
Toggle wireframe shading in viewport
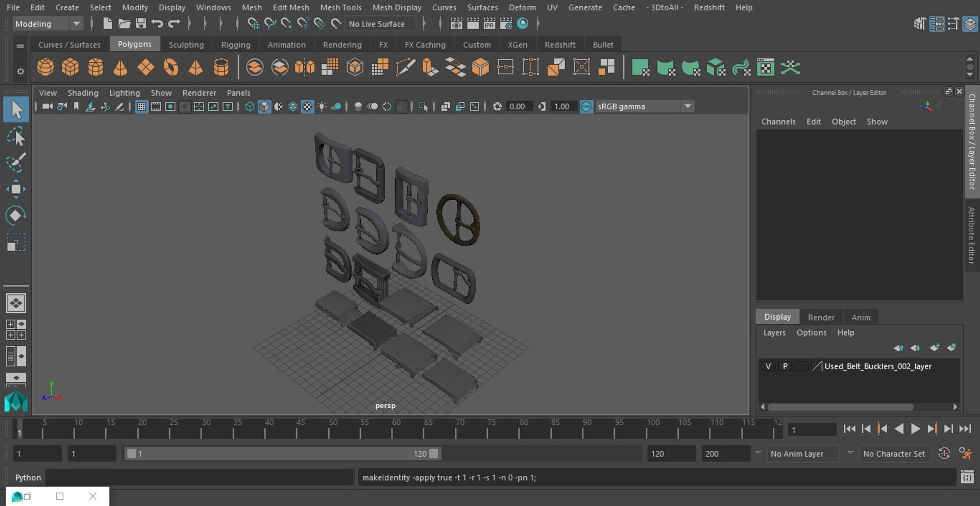pos(250,107)
